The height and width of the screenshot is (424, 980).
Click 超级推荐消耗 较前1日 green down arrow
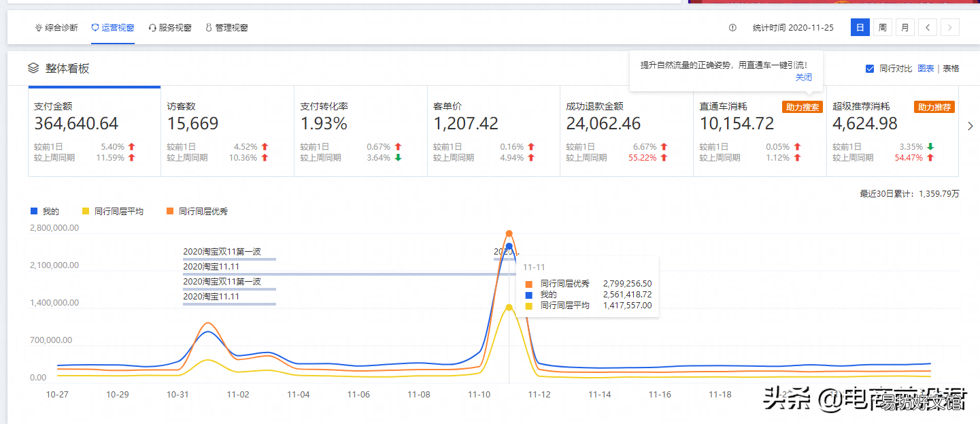click(930, 147)
